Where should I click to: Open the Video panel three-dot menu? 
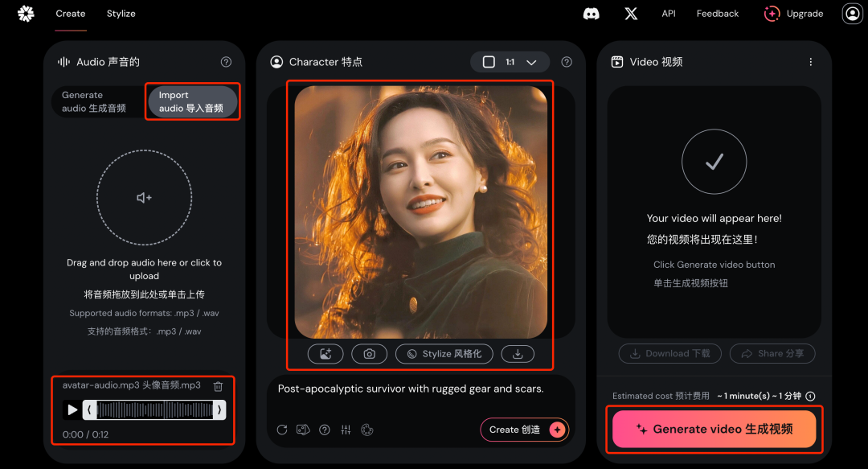pos(810,62)
